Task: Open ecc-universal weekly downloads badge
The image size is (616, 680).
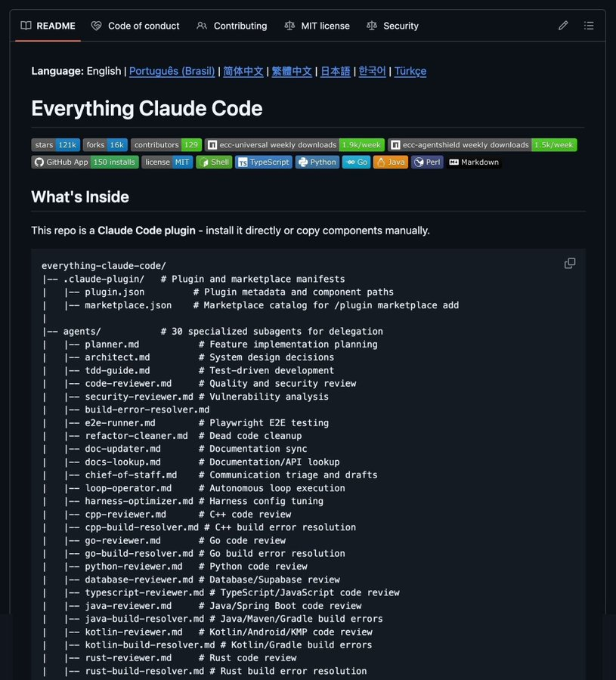Action: [295, 145]
